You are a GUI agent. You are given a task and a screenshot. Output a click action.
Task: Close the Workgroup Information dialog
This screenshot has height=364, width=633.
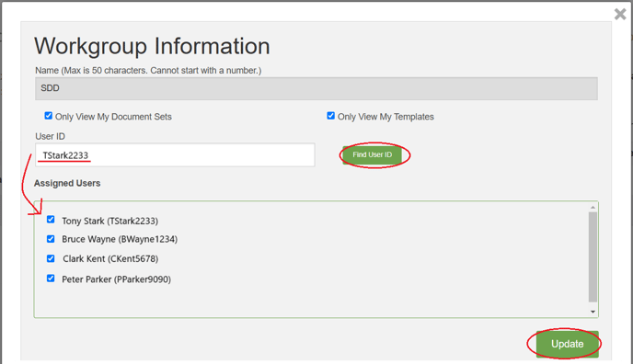pyautogui.click(x=620, y=14)
